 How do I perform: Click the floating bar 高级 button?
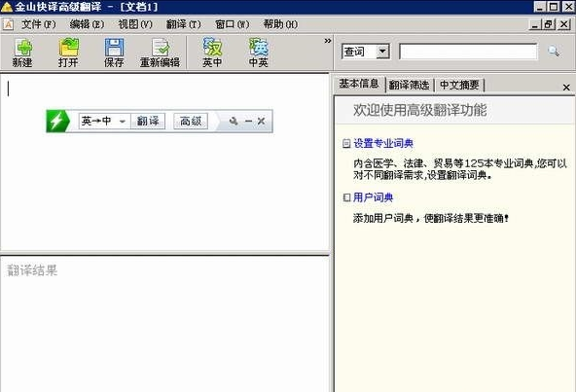pos(191,121)
